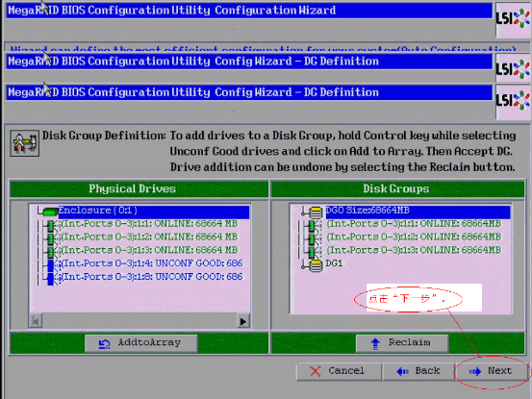Click the green drive icon for physical drive 1:1:1
Screen dimensions: 532x399
pos(51,225)
